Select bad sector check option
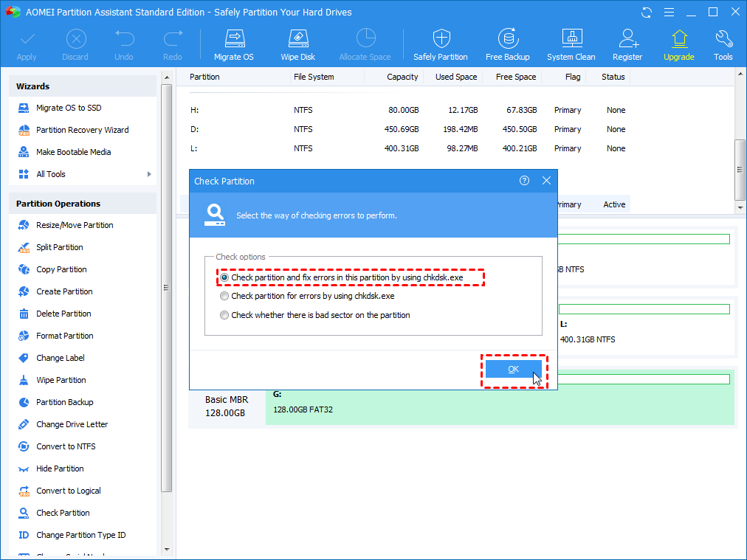Viewport: 747px width, 560px height. 315,315
